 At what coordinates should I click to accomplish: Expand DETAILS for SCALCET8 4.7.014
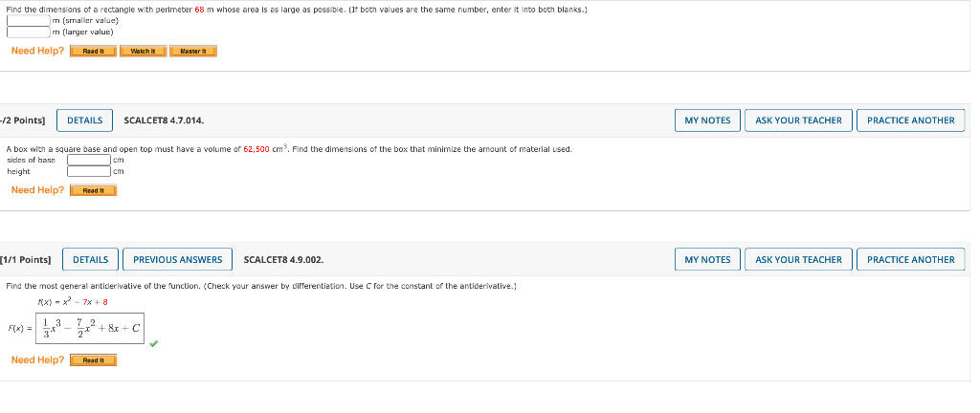[85, 120]
